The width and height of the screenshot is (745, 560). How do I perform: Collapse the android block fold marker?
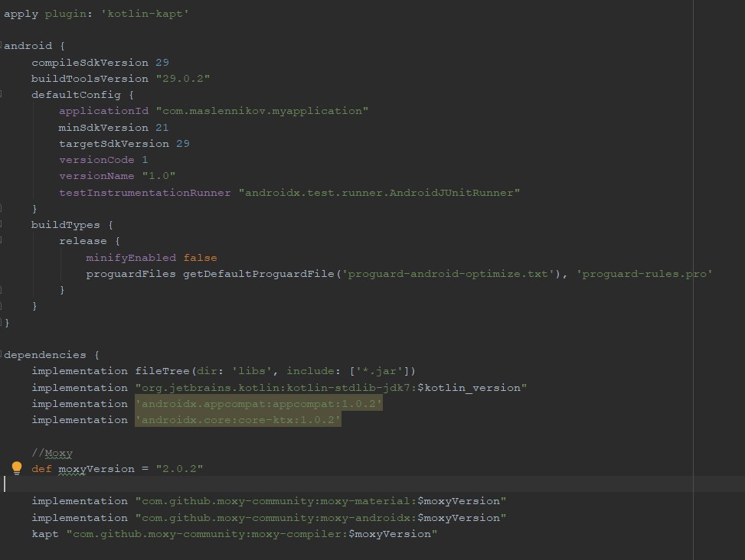point(2,46)
